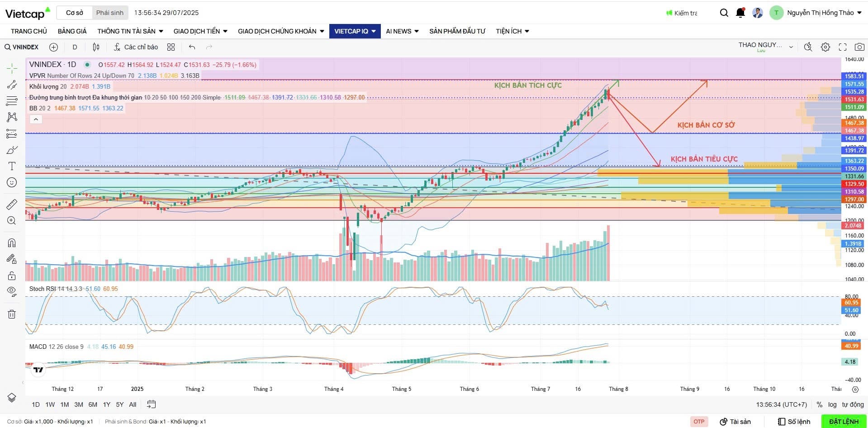
Task: Expand the GIAO DỊCH CHỨNG KHOÁN menu
Action: 281,31
